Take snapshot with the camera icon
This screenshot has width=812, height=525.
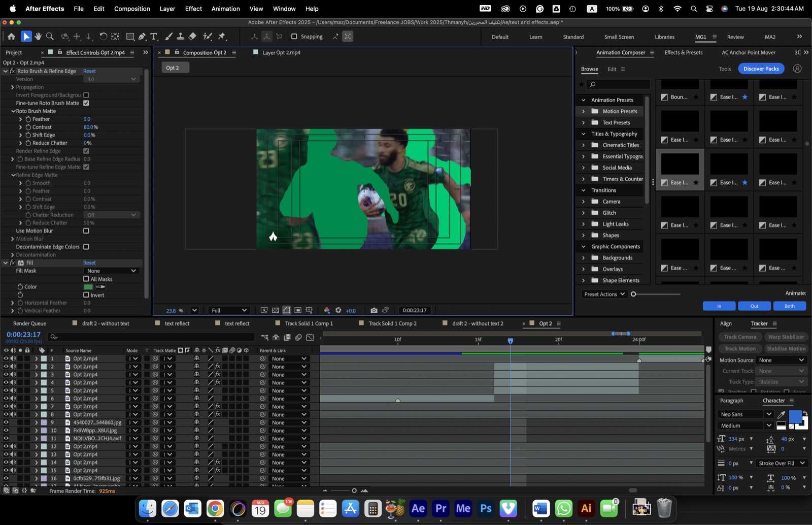[x=374, y=310]
